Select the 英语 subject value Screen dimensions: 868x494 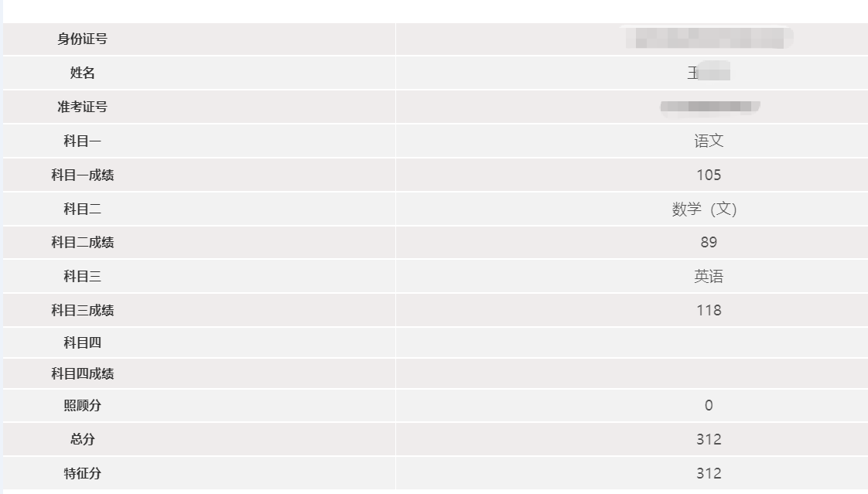[x=708, y=277]
